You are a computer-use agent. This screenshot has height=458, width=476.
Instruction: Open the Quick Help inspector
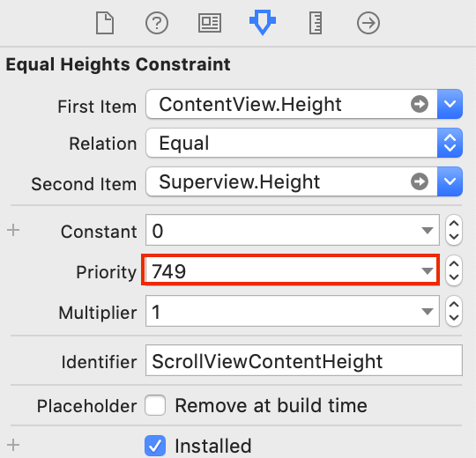tap(157, 23)
